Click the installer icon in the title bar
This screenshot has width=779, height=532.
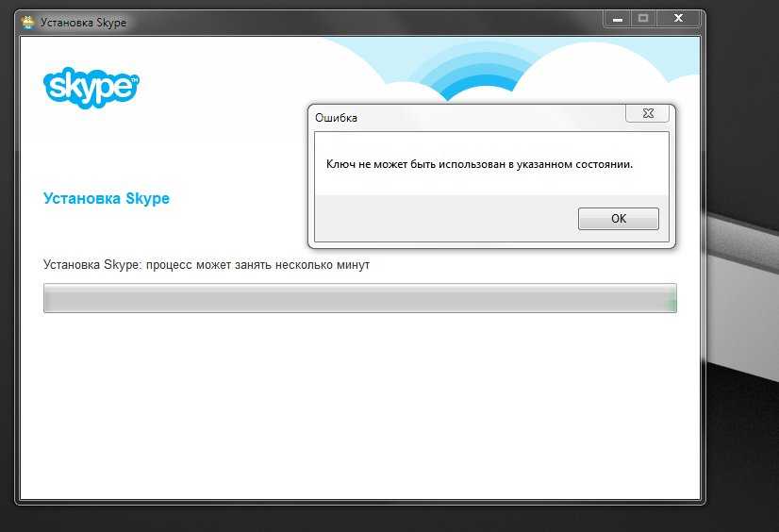pyautogui.click(x=28, y=23)
